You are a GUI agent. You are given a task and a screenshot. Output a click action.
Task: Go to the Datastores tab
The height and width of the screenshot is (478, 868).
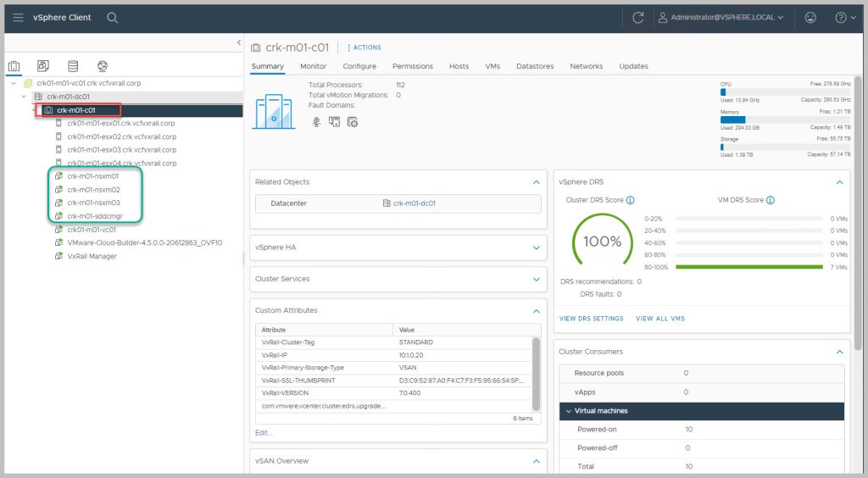tap(534, 66)
